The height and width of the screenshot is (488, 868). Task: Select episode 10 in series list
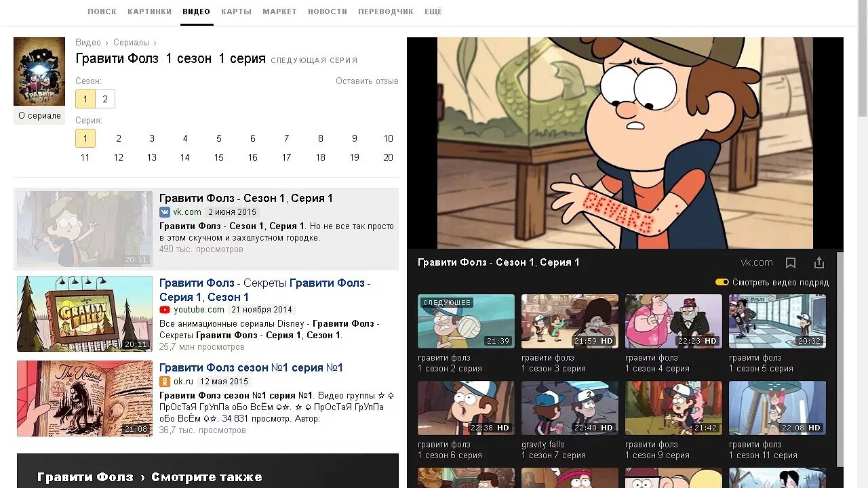click(x=389, y=138)
